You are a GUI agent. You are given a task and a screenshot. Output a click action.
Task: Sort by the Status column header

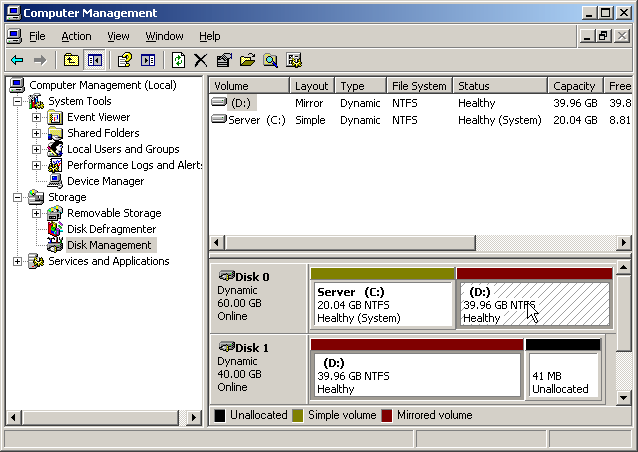pos(500,86)
